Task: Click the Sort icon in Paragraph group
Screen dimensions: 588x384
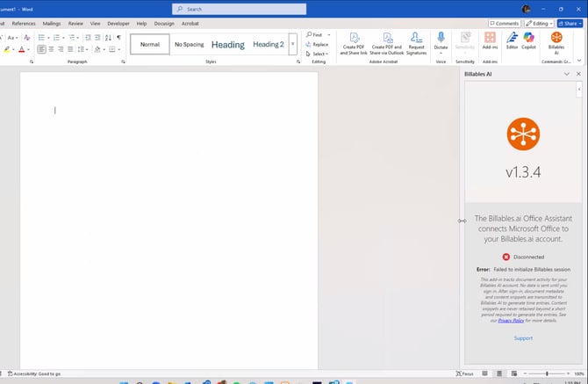Action: [107, 38]
